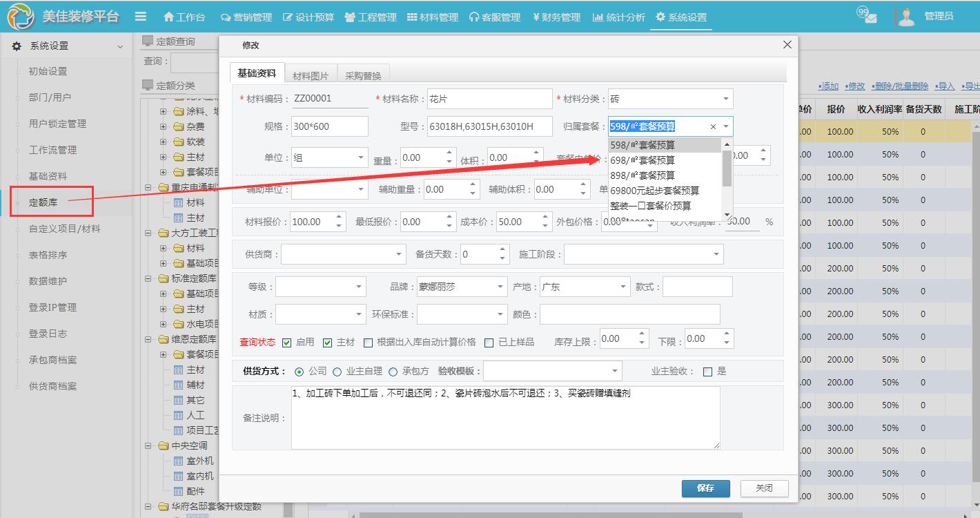Click the 备注说明 text area

coord(505,418)
